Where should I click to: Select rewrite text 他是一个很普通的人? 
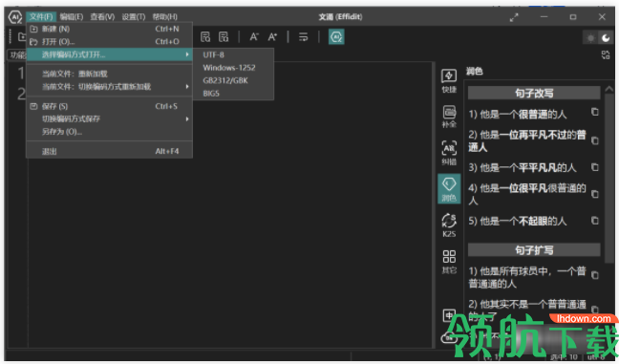(518, 115)
